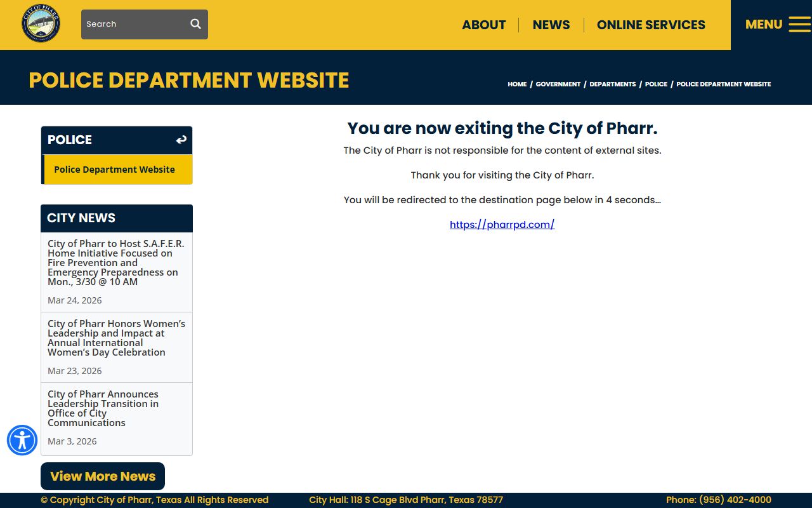The image size is (812, 508).
Task: Open the hamburger MENU icon
Action: pos(799,25)
